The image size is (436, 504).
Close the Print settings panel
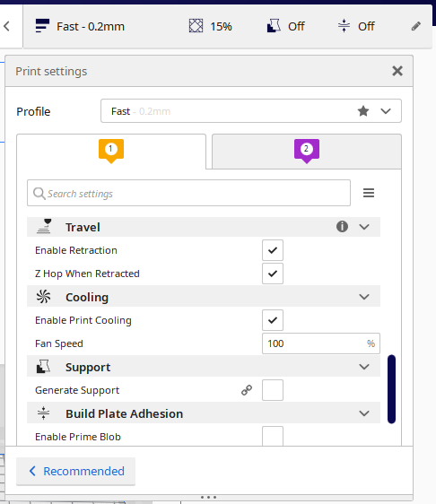point(397,71)
